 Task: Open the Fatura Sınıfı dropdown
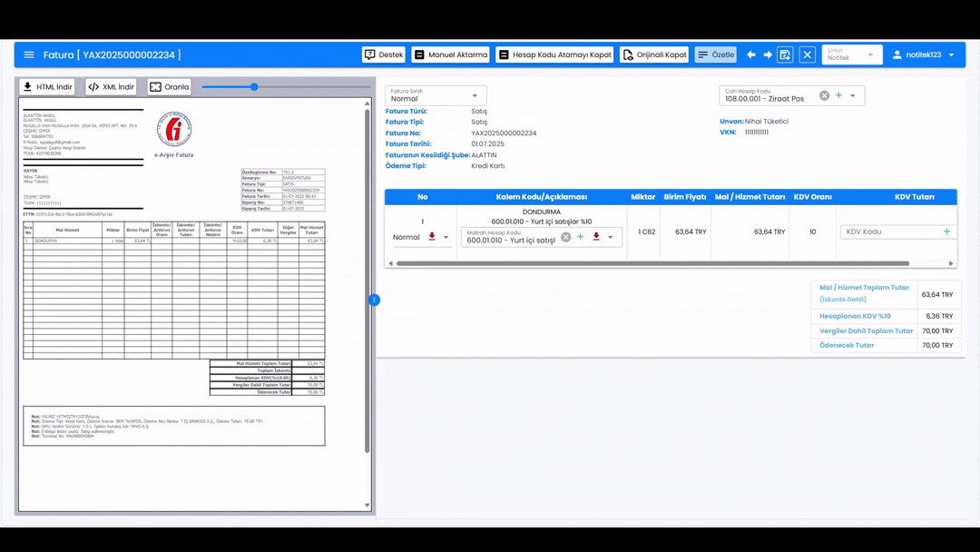click(436, 95)
